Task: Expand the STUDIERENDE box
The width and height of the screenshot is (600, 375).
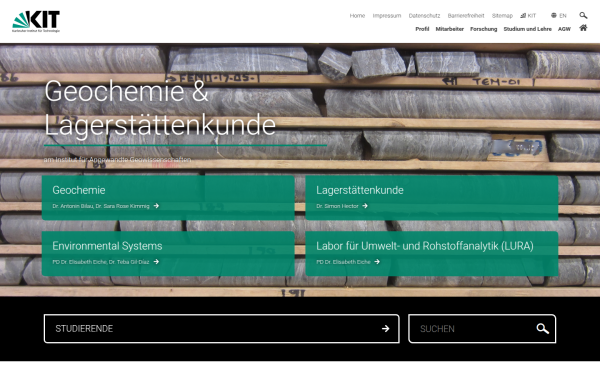Action: coord(222,329)
